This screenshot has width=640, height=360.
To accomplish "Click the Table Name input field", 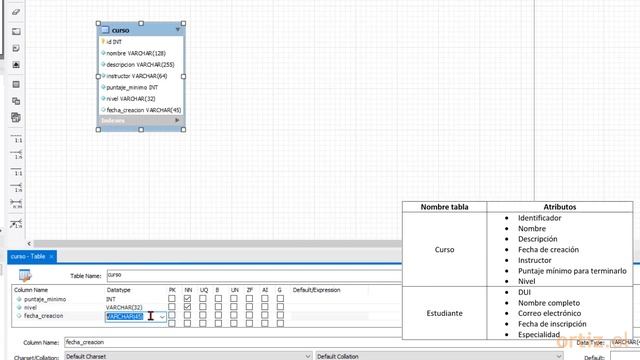I will pyautogui.click(x=254, y=276).
